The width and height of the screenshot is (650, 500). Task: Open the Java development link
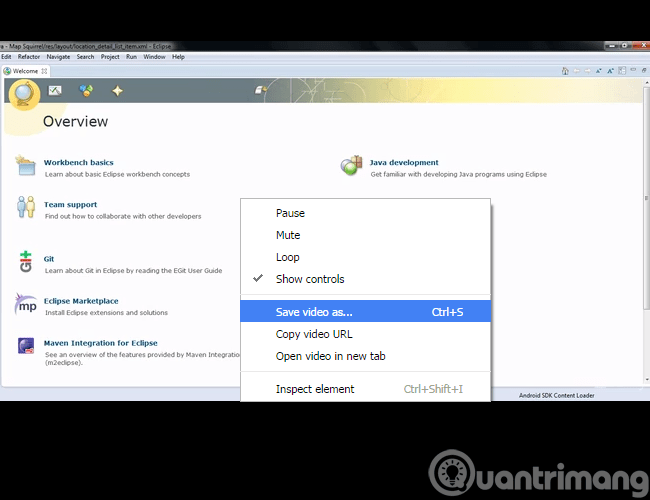point(404,163)
